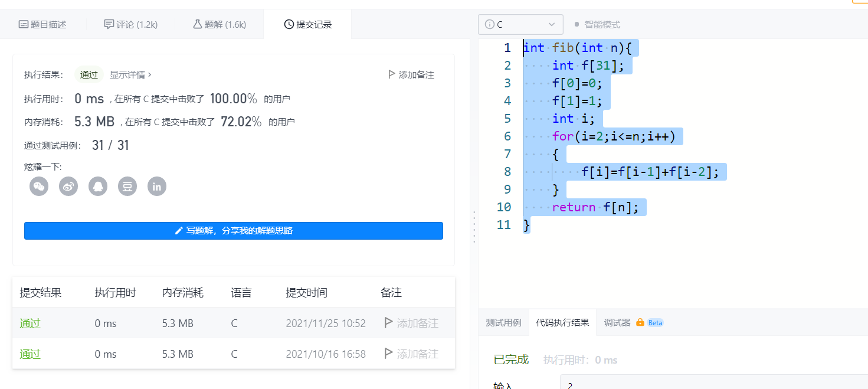The width and height of the screenshot is (868, 389).
Task: Open 通过 submission from 2021/11/25 10:52
Action: 30,323
